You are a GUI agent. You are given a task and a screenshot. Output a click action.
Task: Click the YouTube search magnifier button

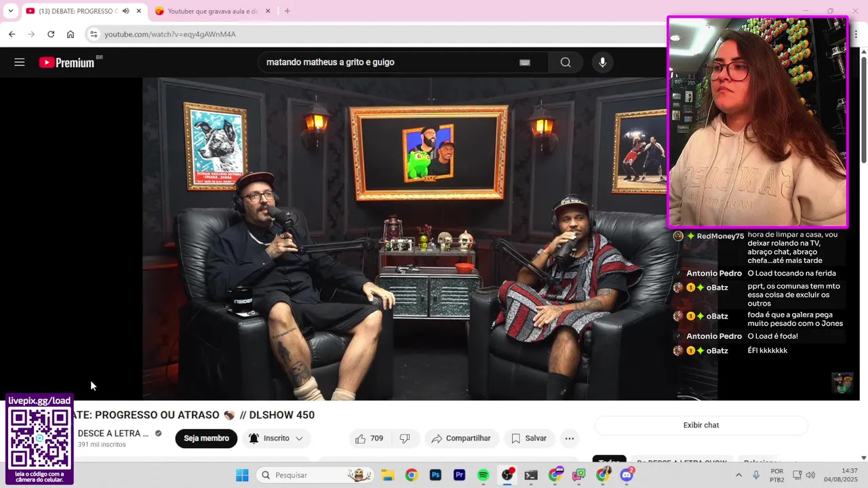coord(566,62)
